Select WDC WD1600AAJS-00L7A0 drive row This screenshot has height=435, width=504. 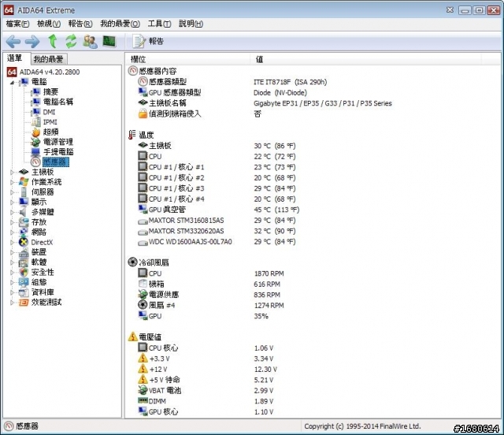[217, 242]
